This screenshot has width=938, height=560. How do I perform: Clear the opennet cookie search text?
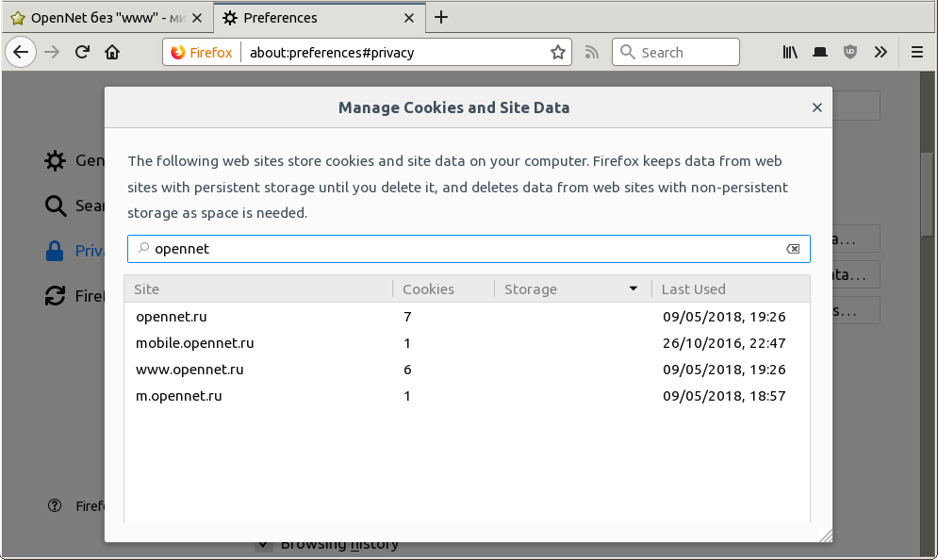(x=793, y=249)
